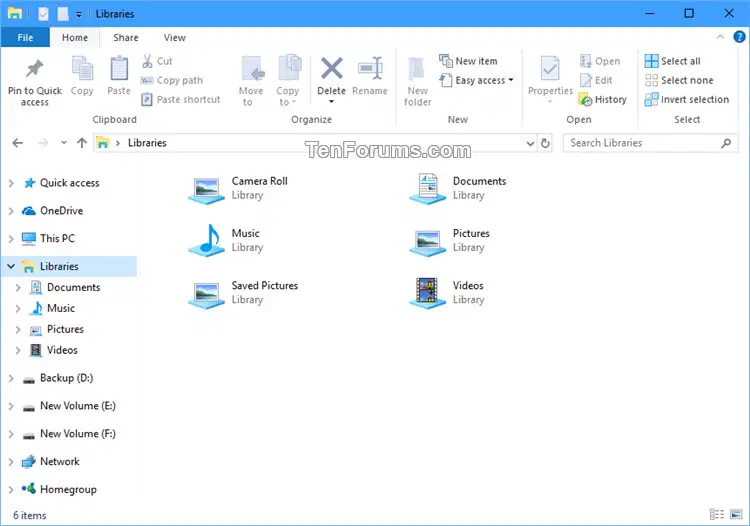Expand the This PC tree node
This screenshot has height=526, width=750.
click(x=11, y=238)
